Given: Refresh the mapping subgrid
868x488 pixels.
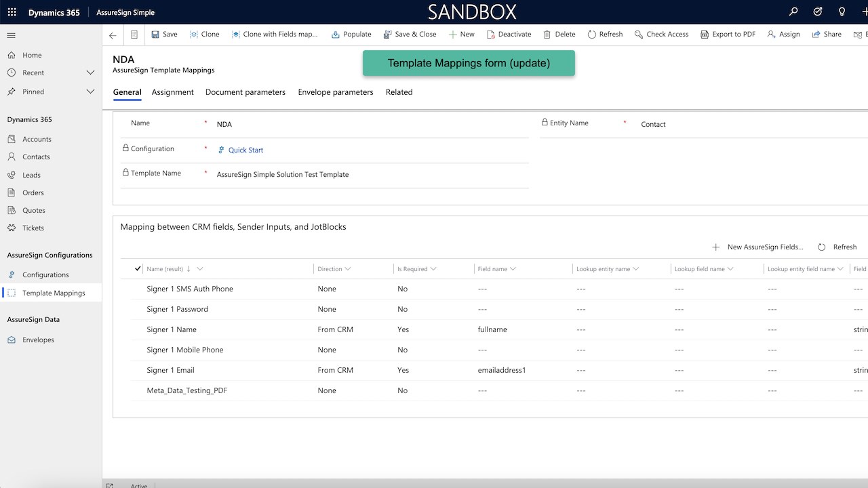Looking at the screenshot, I should 837,247.
